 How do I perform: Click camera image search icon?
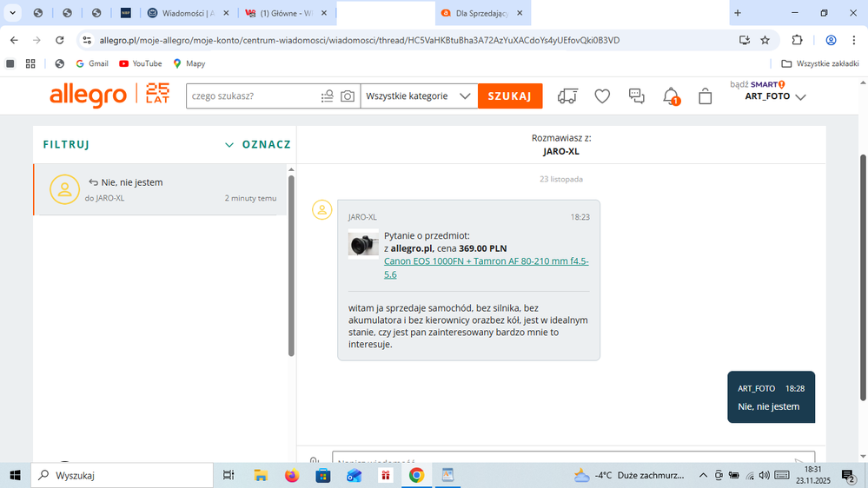(x=348, y=96)
